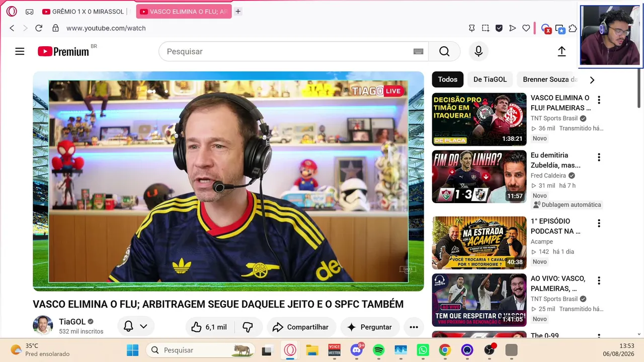Open File Explorer from the taskbar
This screenshot has height=362, width=644.
pos(312,350)
